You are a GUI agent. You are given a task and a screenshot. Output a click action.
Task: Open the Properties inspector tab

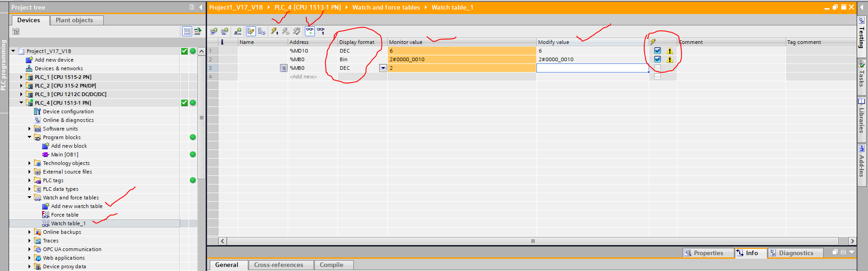point(708,253)
